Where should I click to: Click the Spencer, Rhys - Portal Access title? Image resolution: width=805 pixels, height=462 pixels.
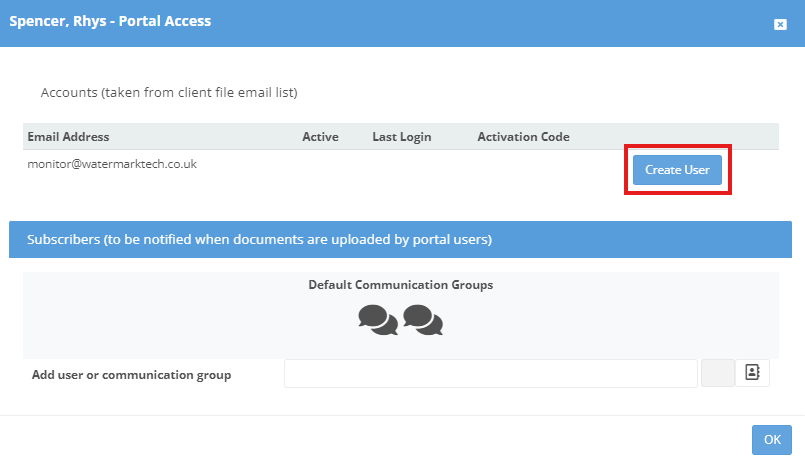[110, 21]
